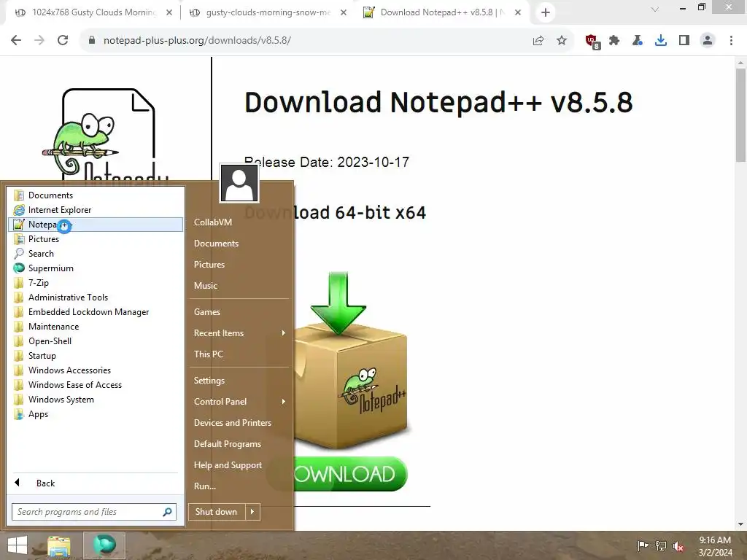Viewport: 747px width, 560px height.
Task: Click the Windows Start button
Action: (18, 545)
